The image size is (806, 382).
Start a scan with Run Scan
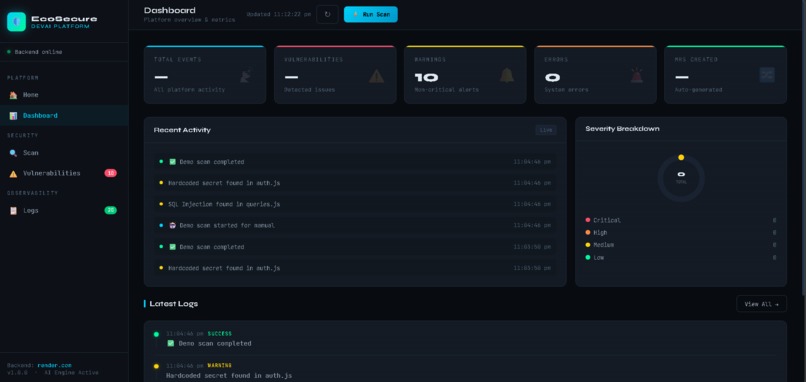click(371, 14)
